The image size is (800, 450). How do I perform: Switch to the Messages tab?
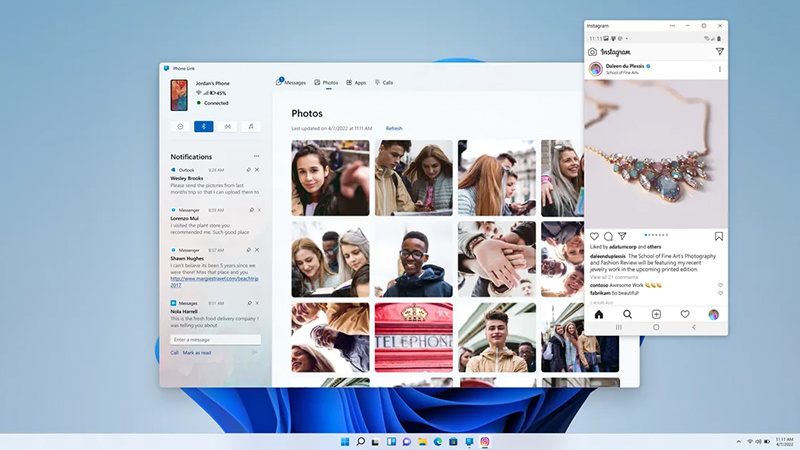pyautogui.click(x=291, y=83)
